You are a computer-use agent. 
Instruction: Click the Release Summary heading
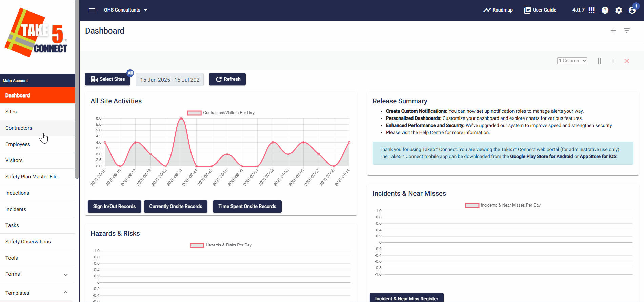(x=400, y=101)
